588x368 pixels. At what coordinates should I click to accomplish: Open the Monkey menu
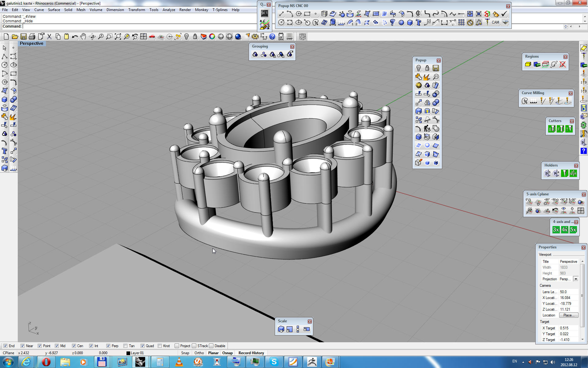(x=202, y=10)
